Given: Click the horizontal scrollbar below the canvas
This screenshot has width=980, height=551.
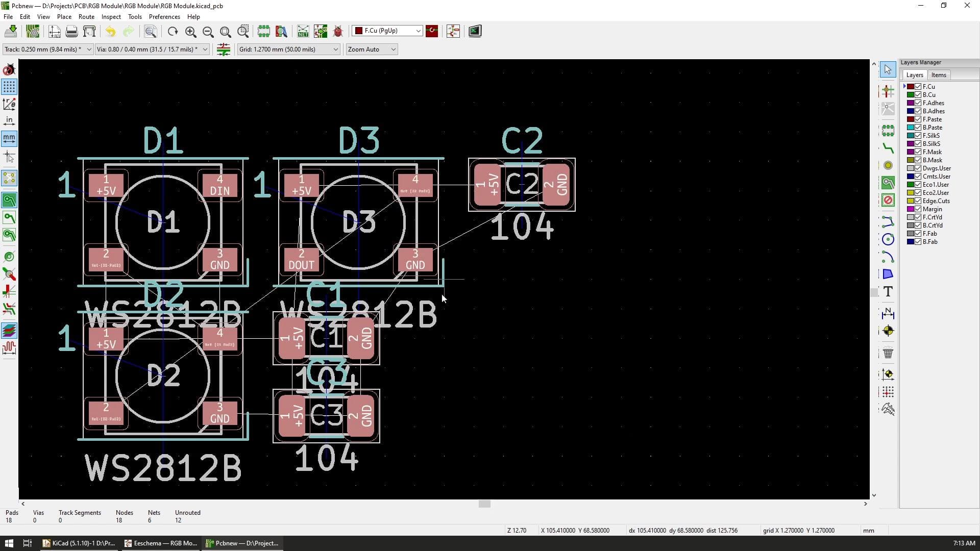Looking at the screenshot, I should [x=483, y=504].
